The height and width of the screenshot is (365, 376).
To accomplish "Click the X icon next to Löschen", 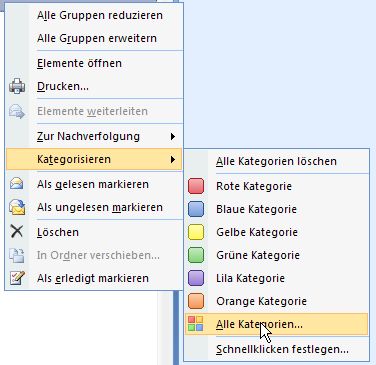I will coord(17,231).
